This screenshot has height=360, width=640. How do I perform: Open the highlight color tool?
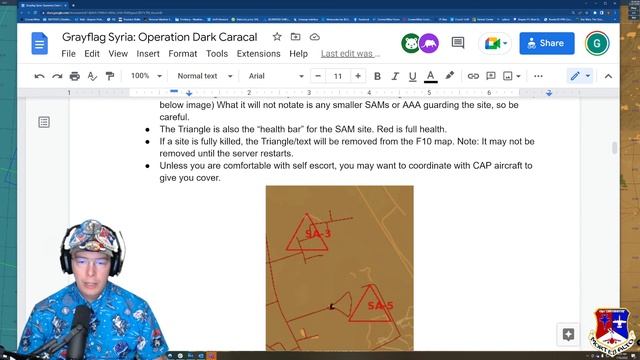click(x=449, y=76)
